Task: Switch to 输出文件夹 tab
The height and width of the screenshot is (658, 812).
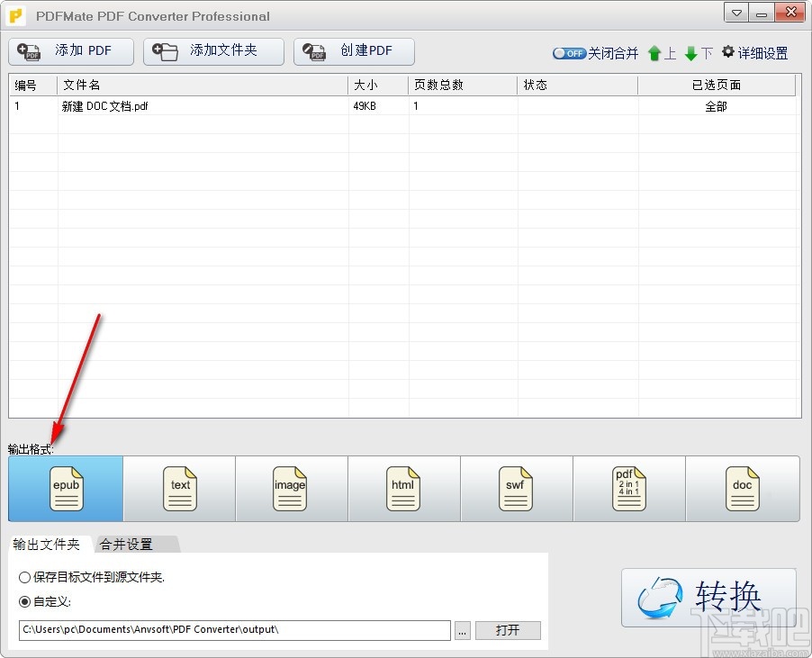Action: pyautogui.click(x=50, y=544)
